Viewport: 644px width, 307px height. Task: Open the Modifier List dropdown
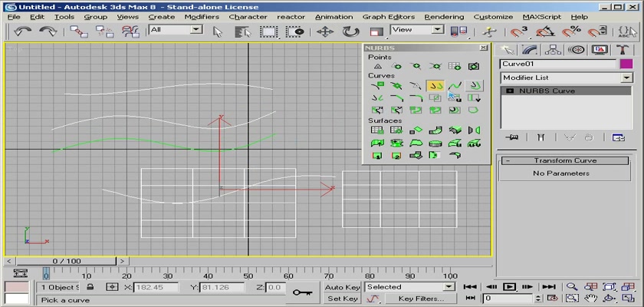pyautogui.click(x=566, y=78)
